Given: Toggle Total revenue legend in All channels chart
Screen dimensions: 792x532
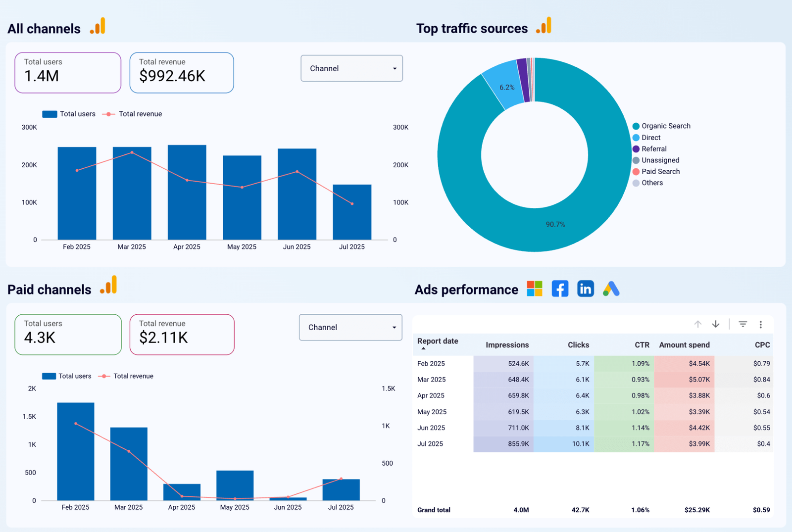Looking at the screenshot, I should coord(132,114).
